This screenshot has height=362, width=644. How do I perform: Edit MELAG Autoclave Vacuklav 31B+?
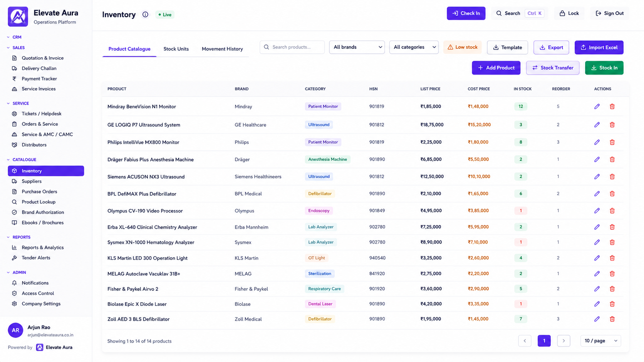[597, 274]
